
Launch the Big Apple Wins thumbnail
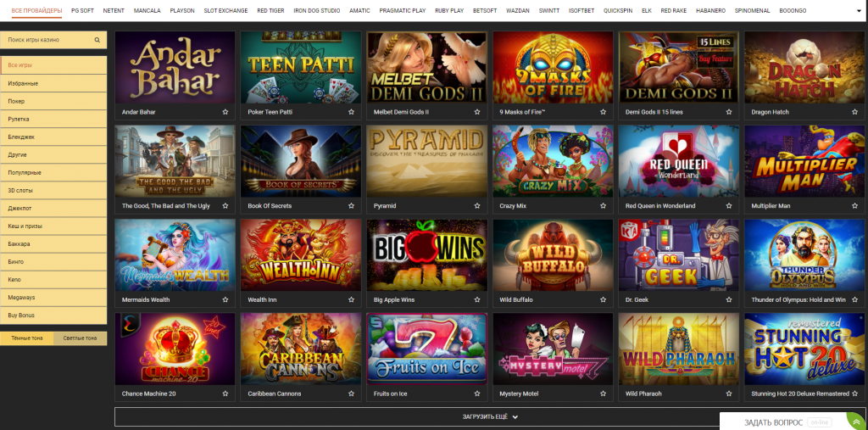tap(427, 255)
